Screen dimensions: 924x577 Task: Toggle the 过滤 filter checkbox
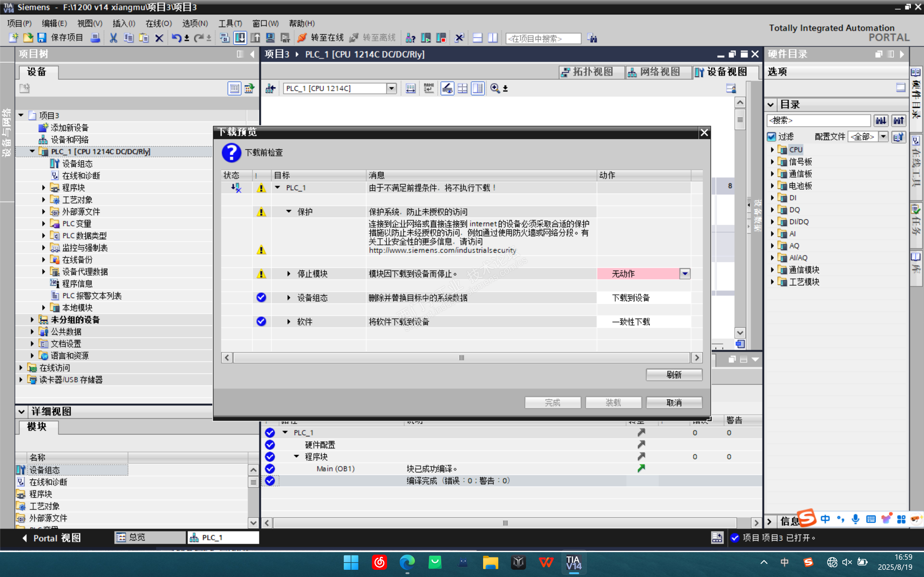[772, 137]
